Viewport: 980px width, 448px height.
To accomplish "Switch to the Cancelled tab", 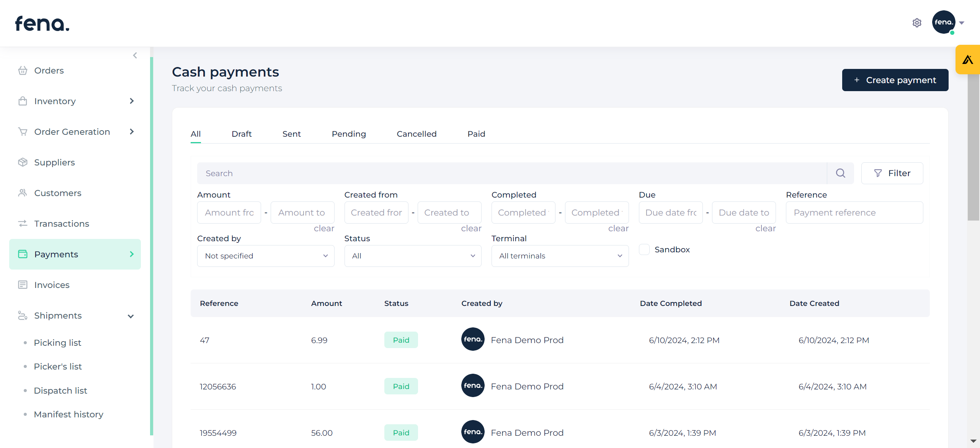I will tap(416, 134).
